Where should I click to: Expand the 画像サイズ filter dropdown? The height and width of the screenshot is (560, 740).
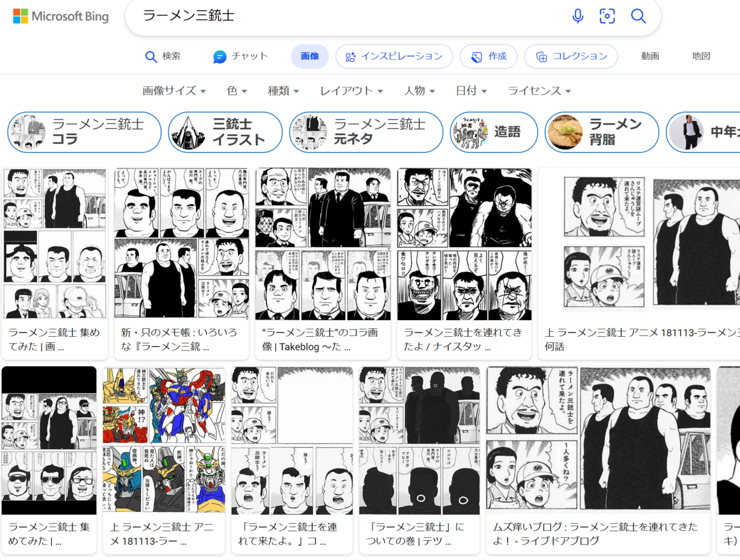click(175, 91)
